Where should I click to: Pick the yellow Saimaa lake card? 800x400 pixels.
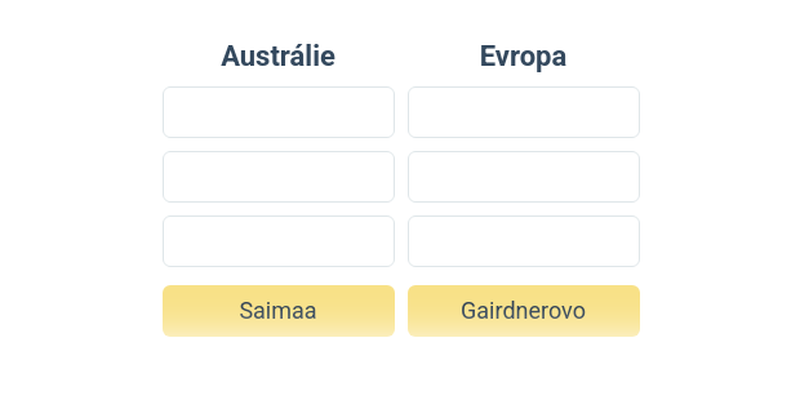(x=278, y=311)
